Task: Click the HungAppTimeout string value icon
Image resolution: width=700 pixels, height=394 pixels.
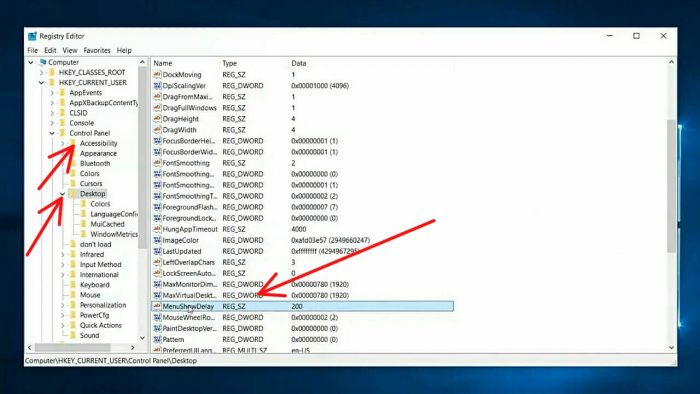Action: click(157, 229)
